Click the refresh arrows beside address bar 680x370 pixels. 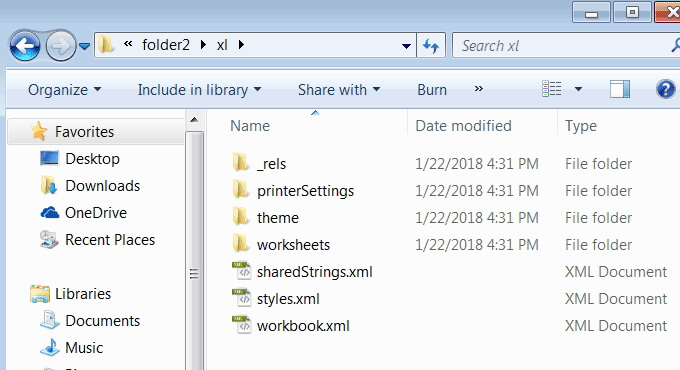pos(431,45)
